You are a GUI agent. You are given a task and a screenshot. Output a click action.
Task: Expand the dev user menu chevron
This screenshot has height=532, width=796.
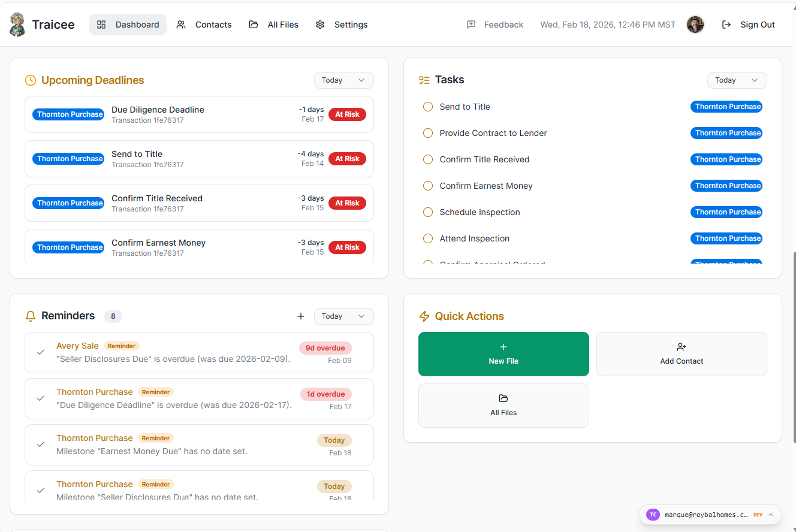(x=771, y=515)
